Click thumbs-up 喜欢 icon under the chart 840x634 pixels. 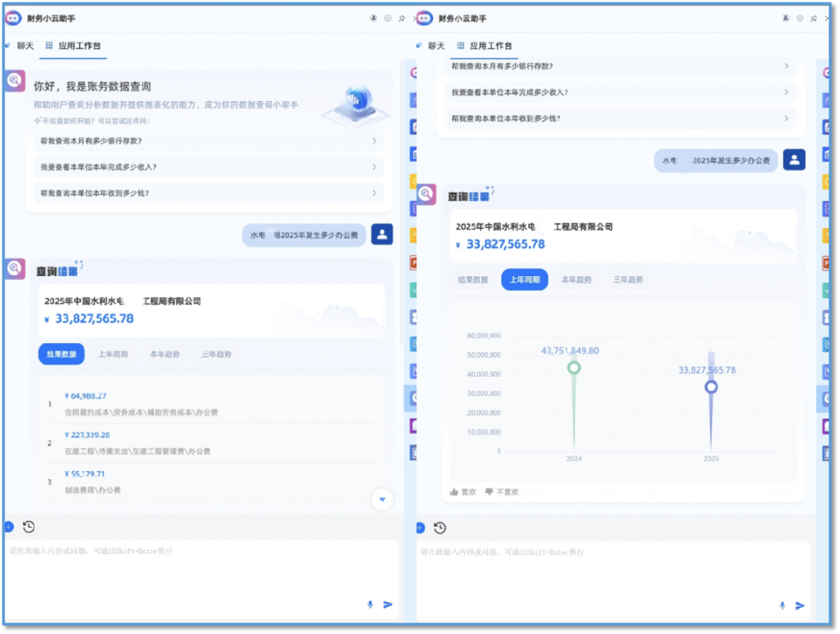pos(454,492)
